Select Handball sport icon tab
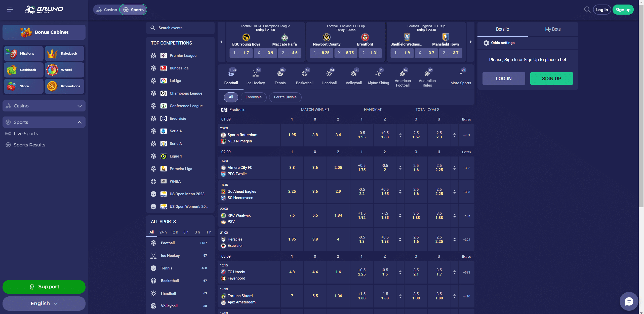644x314 pixels. [329, 77]
